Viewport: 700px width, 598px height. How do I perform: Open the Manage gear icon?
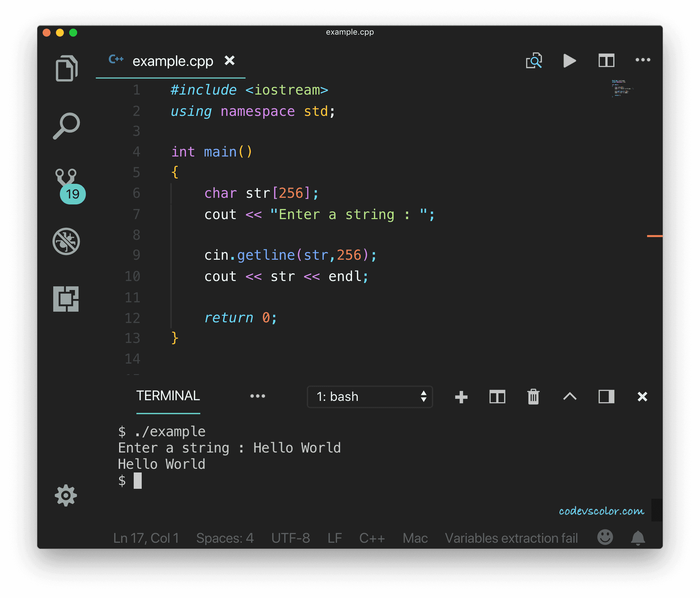(66, 495)
